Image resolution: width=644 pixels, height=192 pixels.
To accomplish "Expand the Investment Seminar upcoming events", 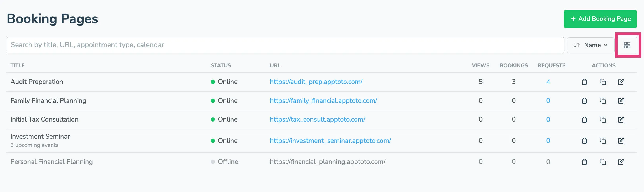I will tap(34, 145).
